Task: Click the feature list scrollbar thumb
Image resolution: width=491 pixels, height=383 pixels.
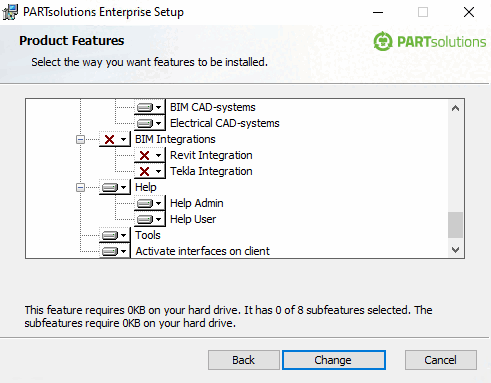Action: pyautogui.click(x=455, y=225)
